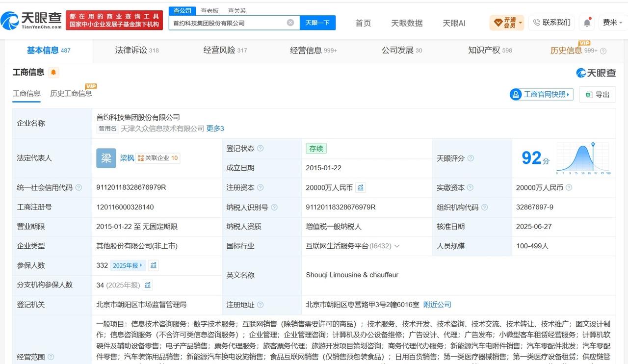Image resolution: width=628 pixels, height=364 pixels.
Task: Click the TianYanCha watermark logo at right
Action: pos(596,73)
